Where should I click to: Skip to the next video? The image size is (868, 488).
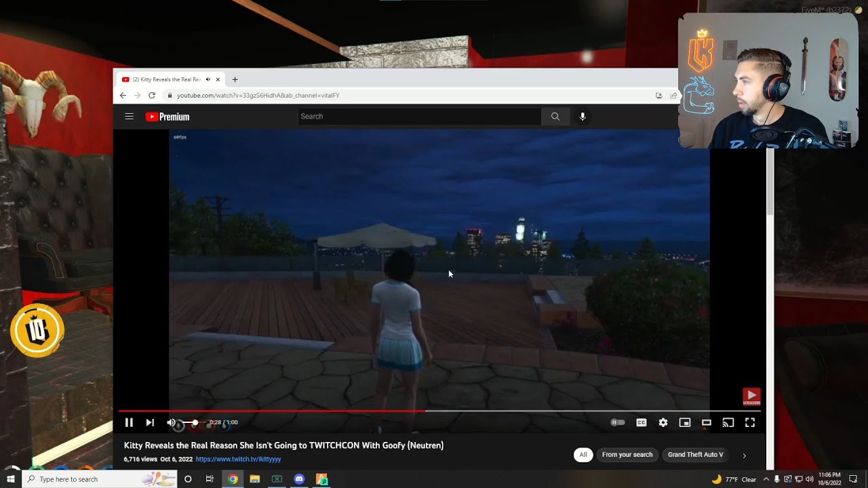(x=150, y=422)
